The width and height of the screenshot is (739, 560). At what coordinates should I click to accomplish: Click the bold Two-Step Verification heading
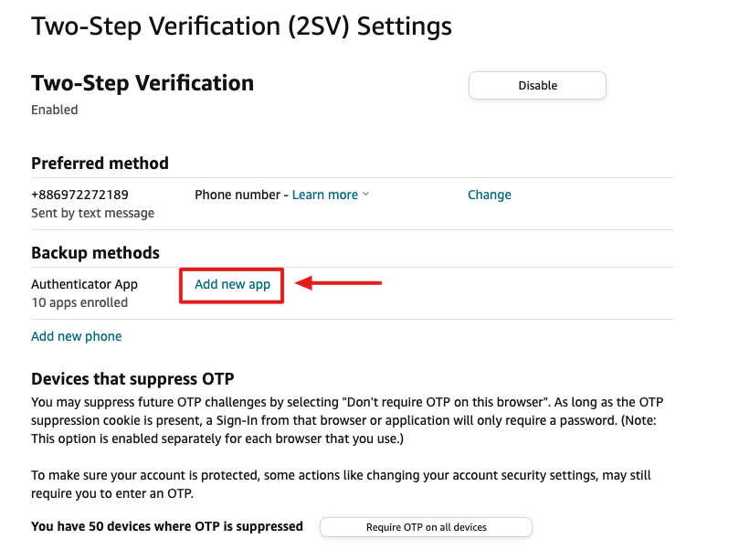click(x=143, y=83)
